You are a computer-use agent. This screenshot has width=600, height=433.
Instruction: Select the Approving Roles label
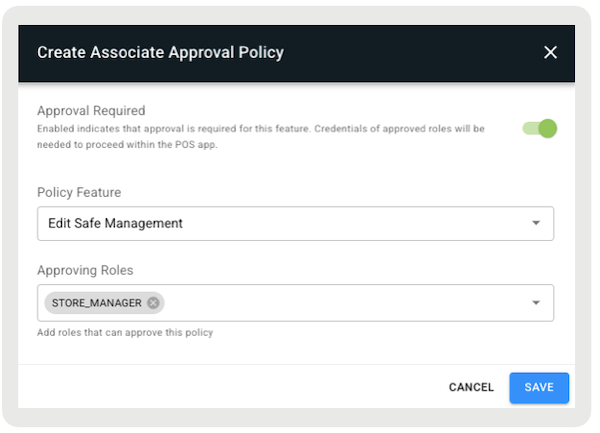click(85, 270)
